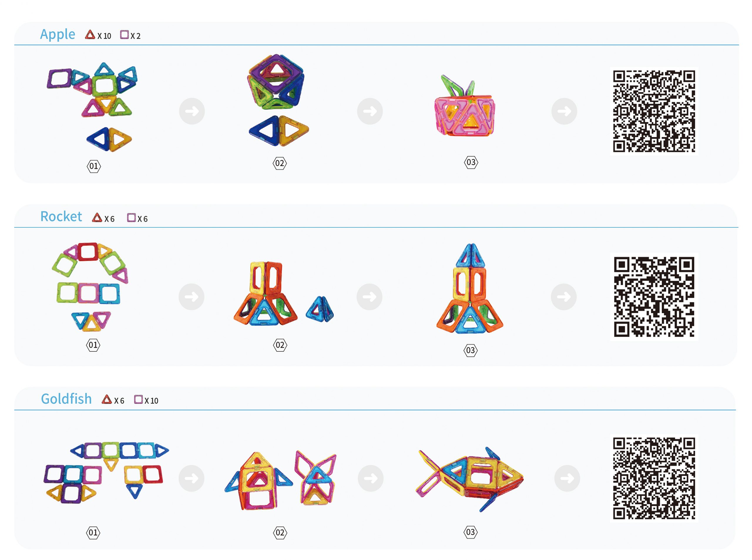This screenshot has height=560, width=752.
Task: Click the completed rocket model in step 03
Action: (x=469, y=288)
